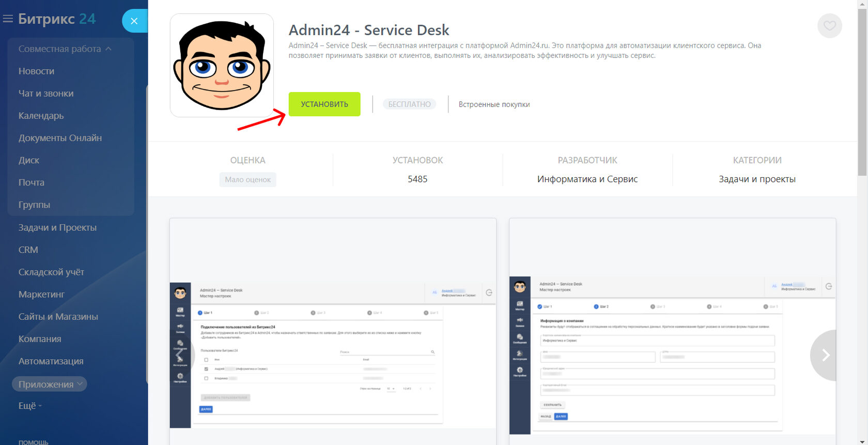
Task: Open the hamburger menu beside Битрикс 24
Action: click(8, 19)
